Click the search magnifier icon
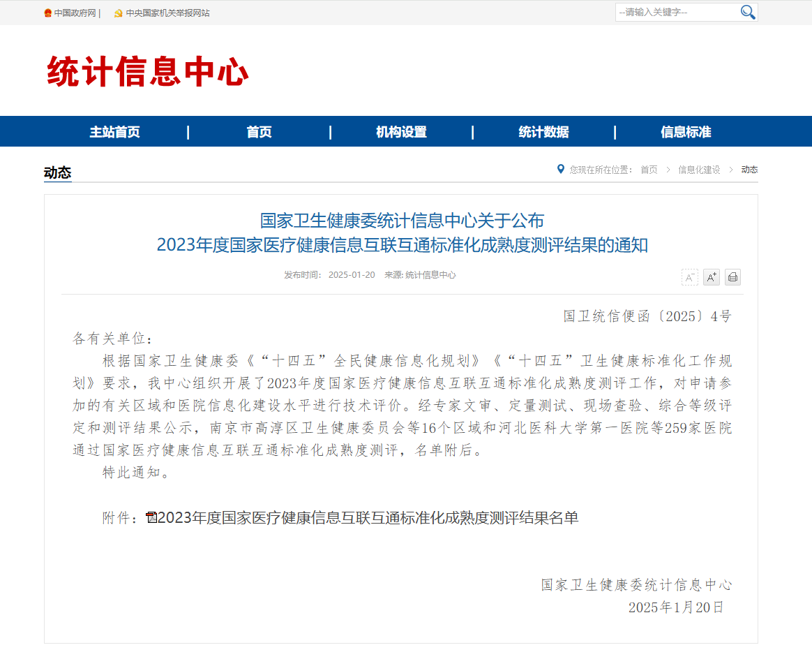Image resolution: width=812 pixels, height=666 pixels. coord(747,12)
